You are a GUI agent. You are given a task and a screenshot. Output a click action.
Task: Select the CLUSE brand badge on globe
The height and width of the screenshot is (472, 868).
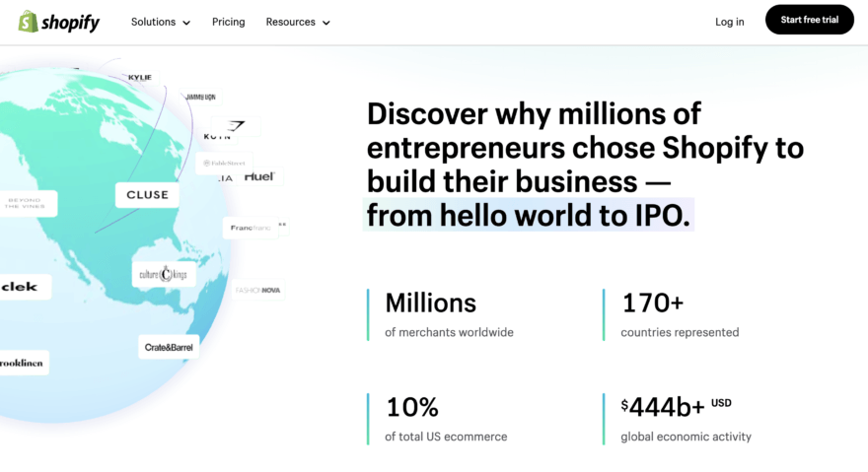coord(148,195)
